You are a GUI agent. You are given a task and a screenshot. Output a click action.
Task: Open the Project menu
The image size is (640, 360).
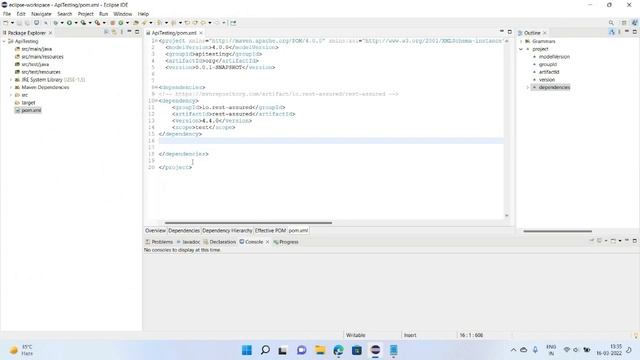tap(86, 14)
